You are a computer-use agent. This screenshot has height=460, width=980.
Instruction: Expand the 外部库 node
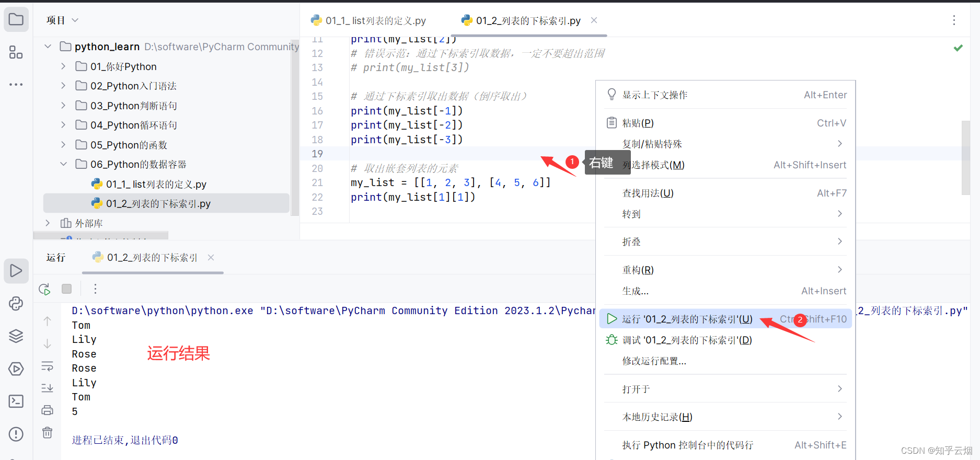click(x=48, y=223)
